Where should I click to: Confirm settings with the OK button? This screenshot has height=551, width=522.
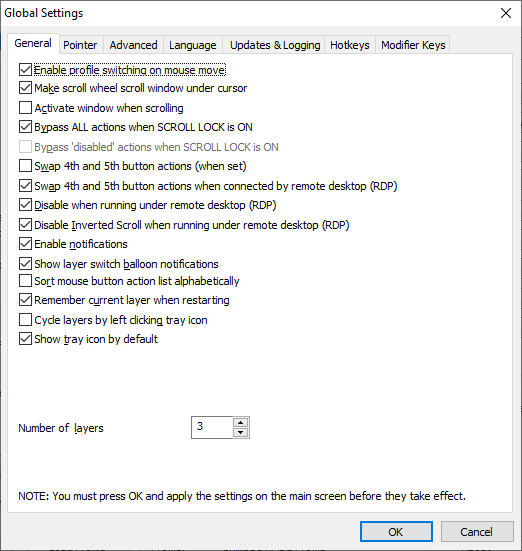click(x=396, y=532)
